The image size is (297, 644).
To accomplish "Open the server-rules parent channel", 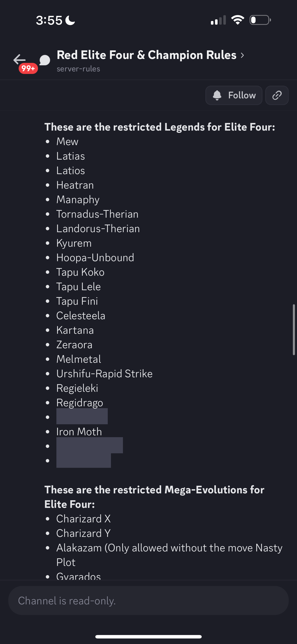I will click(78, 69).
